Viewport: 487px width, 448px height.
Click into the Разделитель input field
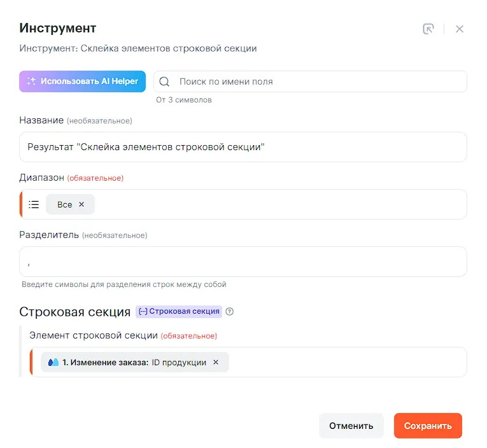coord(243,262)
